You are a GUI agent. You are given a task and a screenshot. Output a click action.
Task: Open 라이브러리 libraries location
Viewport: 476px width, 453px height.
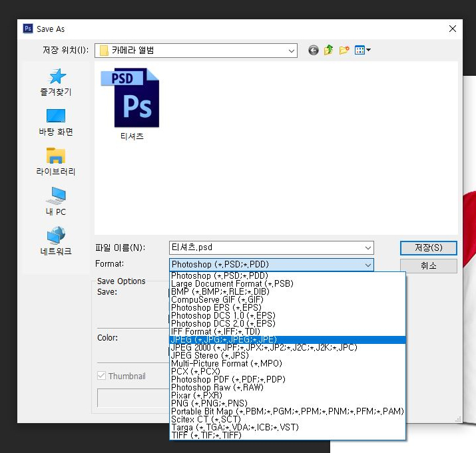tap(55, 162)
